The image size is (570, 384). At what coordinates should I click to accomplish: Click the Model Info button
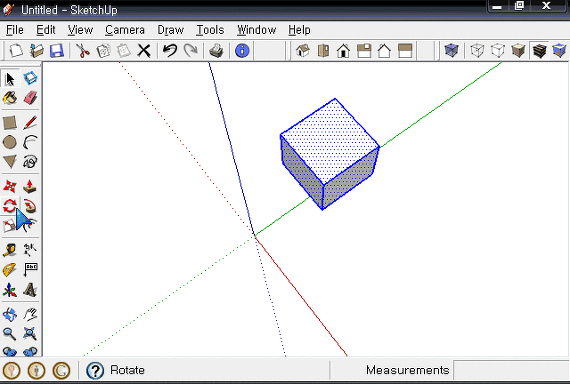coord(242,51)
